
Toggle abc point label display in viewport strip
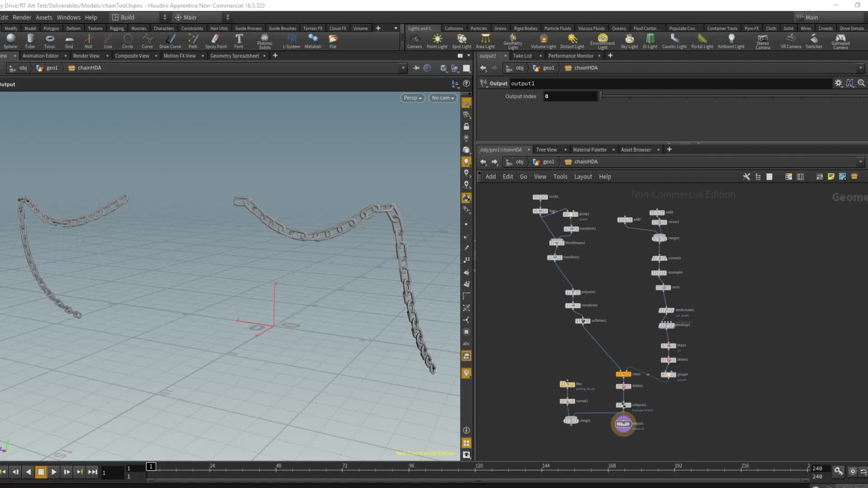coord(467,343)
